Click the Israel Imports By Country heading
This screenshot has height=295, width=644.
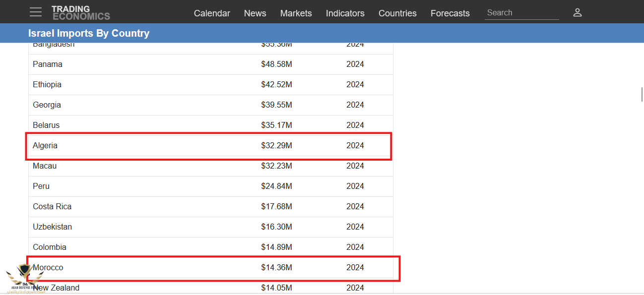click(89, 33)
